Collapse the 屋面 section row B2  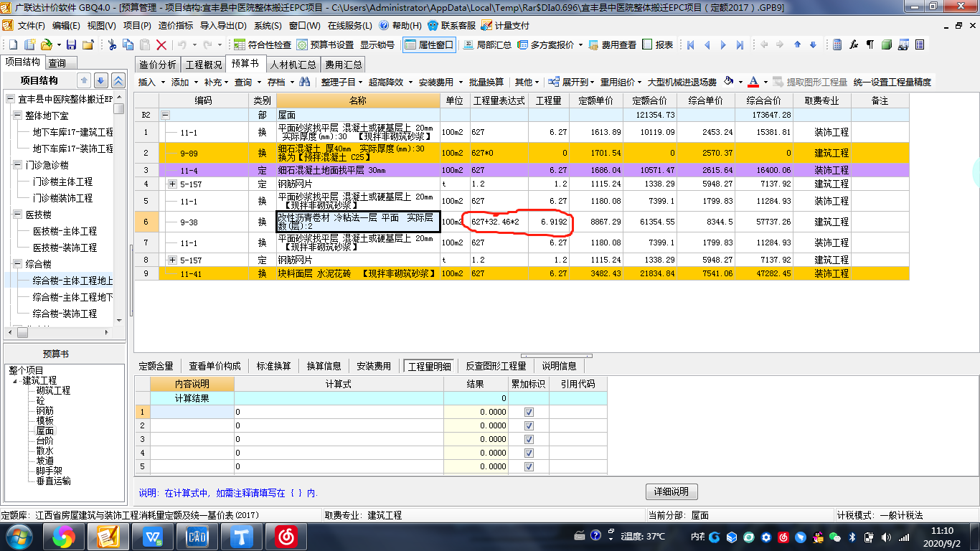(166, 115)
